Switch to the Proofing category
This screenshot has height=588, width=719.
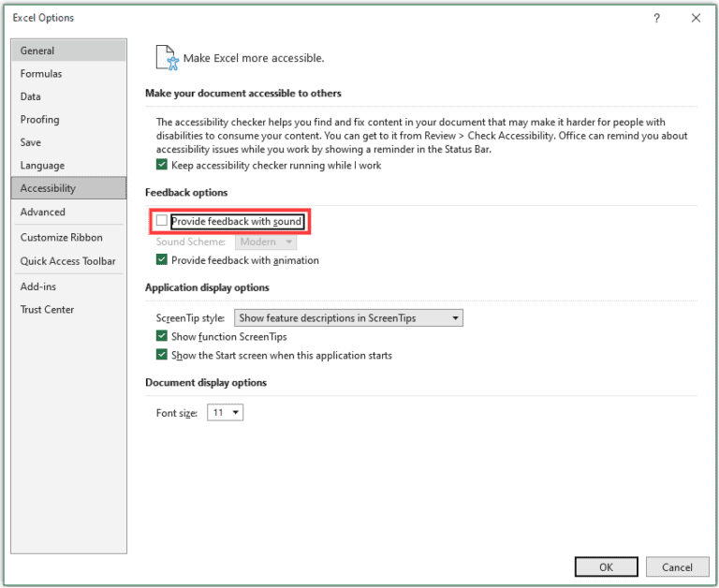[68, 119]
